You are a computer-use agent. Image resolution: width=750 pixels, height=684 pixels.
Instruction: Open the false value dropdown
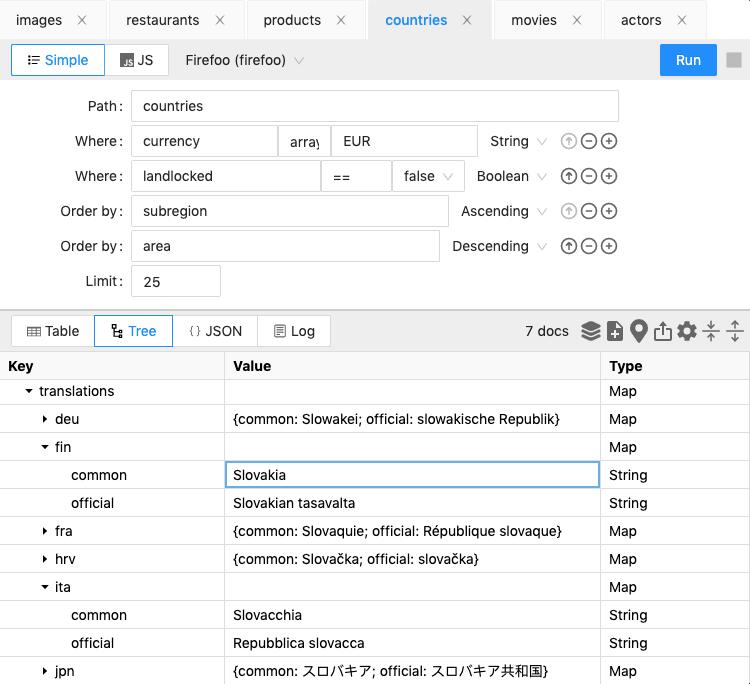click(428, 176)
